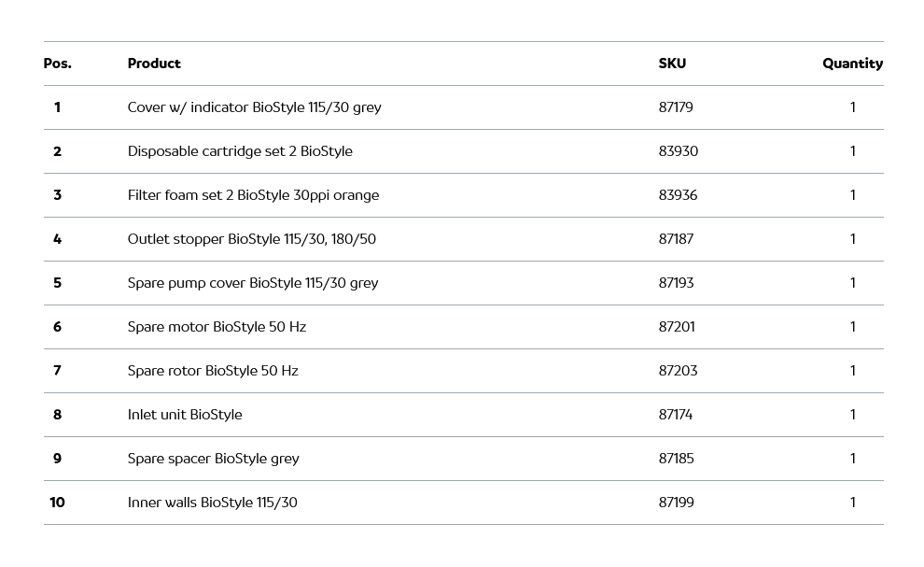Viewport: 924px width, 567px height.
Task: Click Spare spacer BioStyle grey
Action: pyautogui.click(x=213, y=459)
